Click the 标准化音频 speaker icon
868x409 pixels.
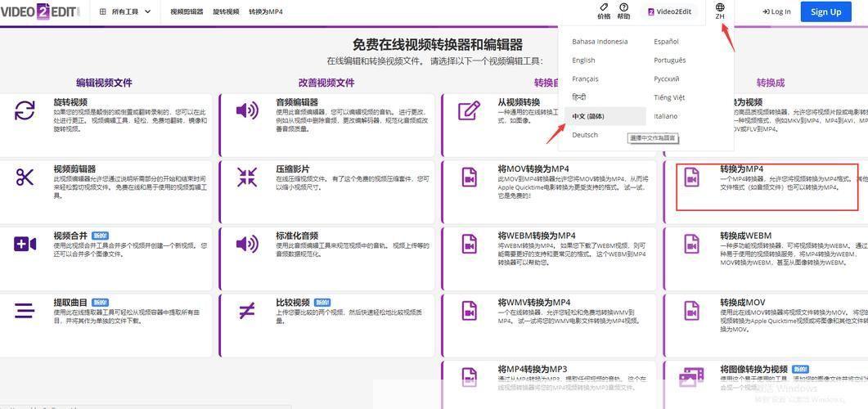[247, 244]
